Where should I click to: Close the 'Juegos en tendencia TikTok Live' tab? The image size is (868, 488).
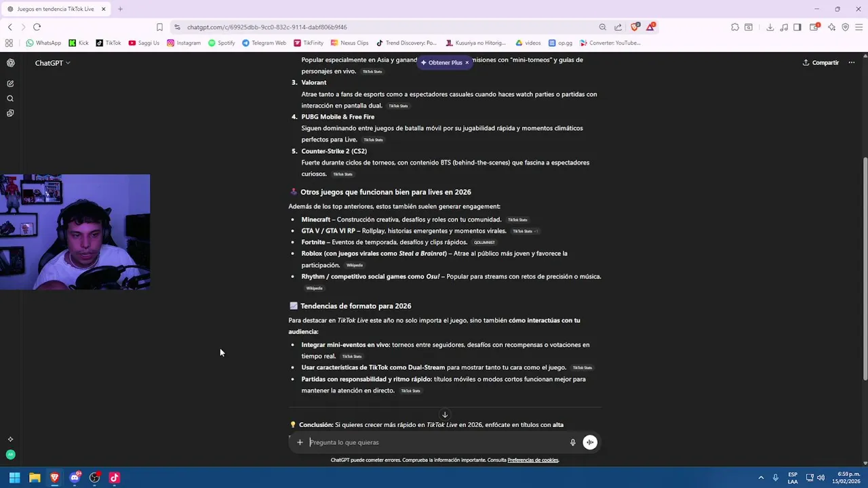pyautogui.click(x=103, y=9)
